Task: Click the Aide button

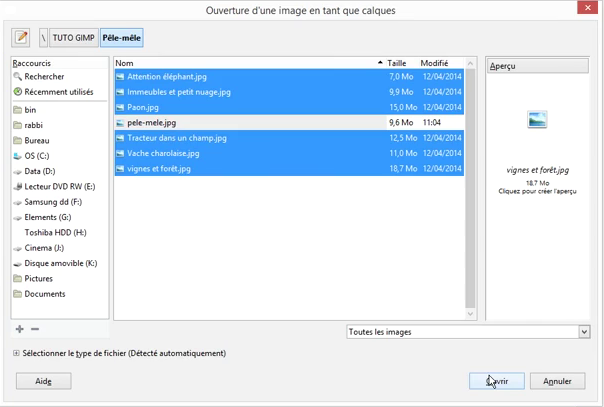Action: [x=43, y=381]
